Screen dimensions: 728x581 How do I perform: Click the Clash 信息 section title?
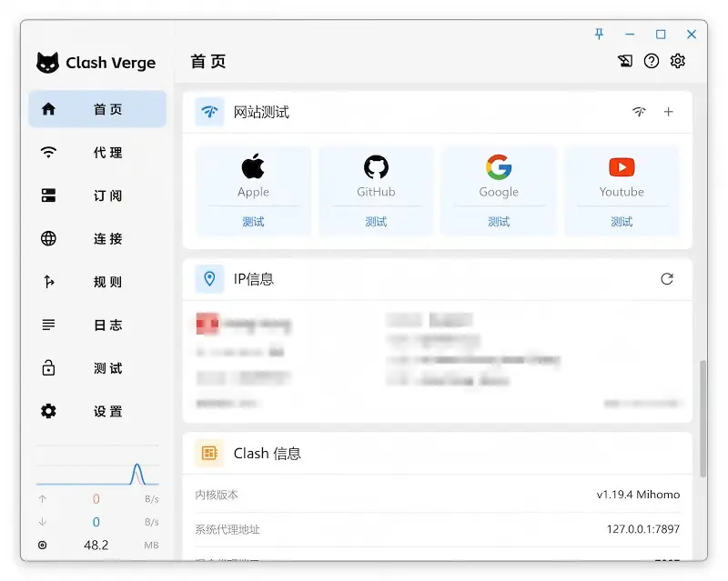tap(267, 453)
